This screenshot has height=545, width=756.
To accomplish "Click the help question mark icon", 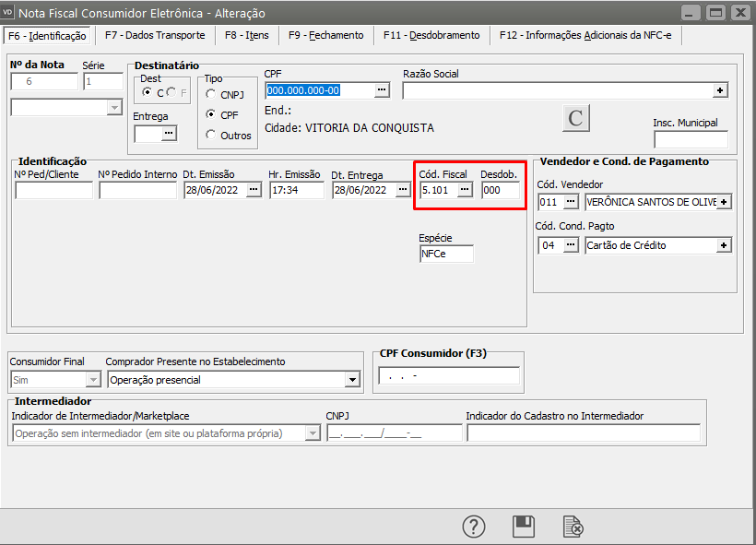I will pos(473,527).
